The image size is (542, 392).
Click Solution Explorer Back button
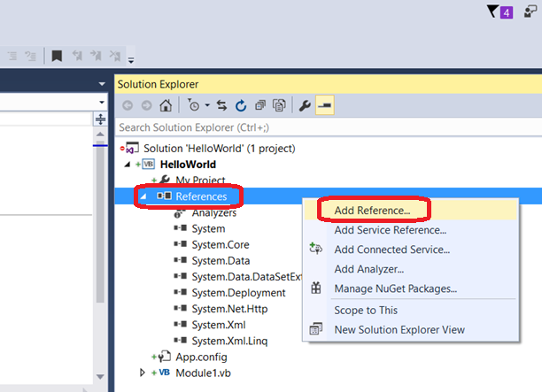pyautogui.click(x=128, y=105)
